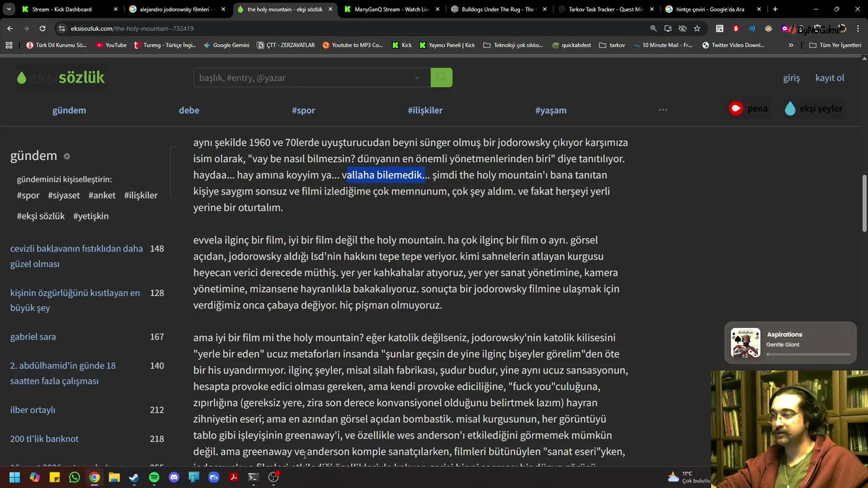Open the YouTube bookmark
Viewport: 868px width, 488px height.
[111, 45]
